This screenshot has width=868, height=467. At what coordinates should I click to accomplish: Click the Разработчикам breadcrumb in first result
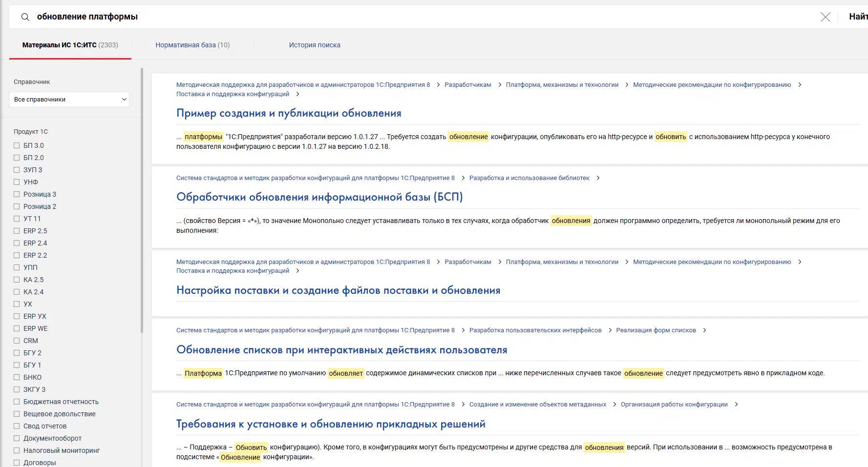pos(467,85)
